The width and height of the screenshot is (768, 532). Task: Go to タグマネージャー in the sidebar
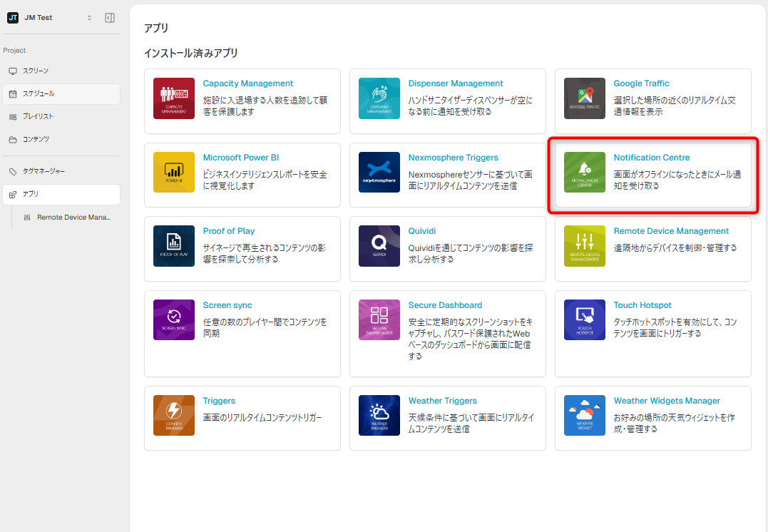61,171
